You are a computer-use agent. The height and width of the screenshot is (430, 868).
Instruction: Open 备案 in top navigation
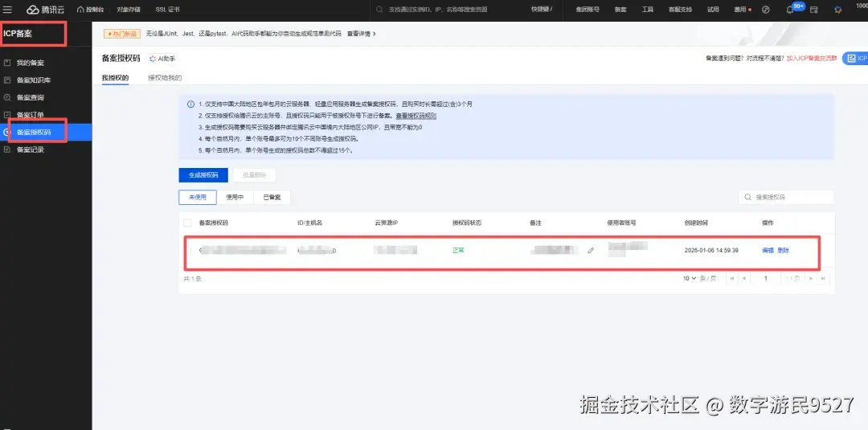pos(620,10)
